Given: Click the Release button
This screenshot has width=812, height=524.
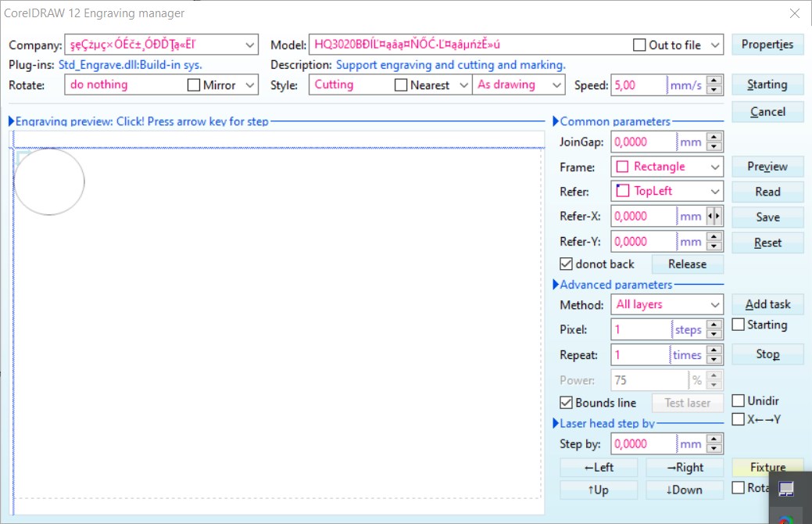Looking at the screenshot, I should [x=687, y=264].
